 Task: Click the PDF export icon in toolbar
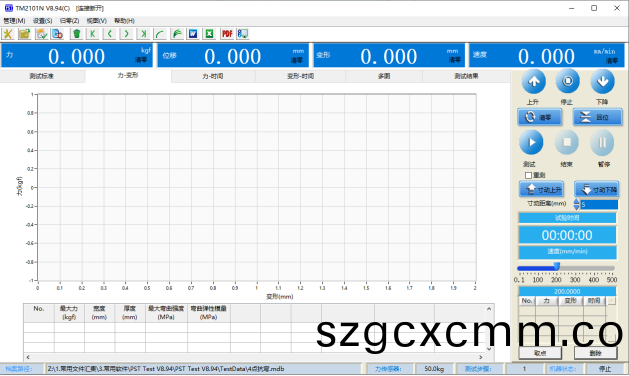227,34
